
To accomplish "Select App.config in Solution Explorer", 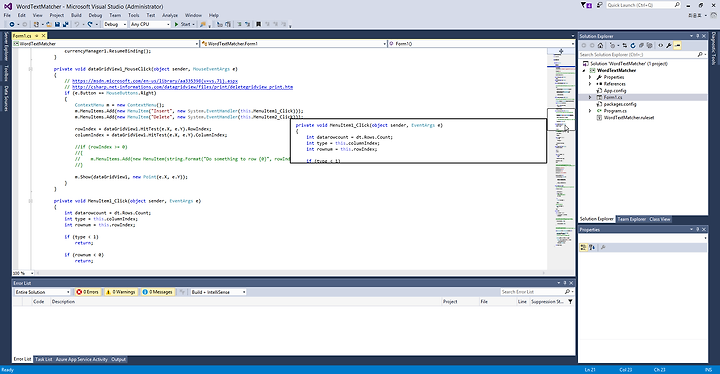I will coord(614,91).
